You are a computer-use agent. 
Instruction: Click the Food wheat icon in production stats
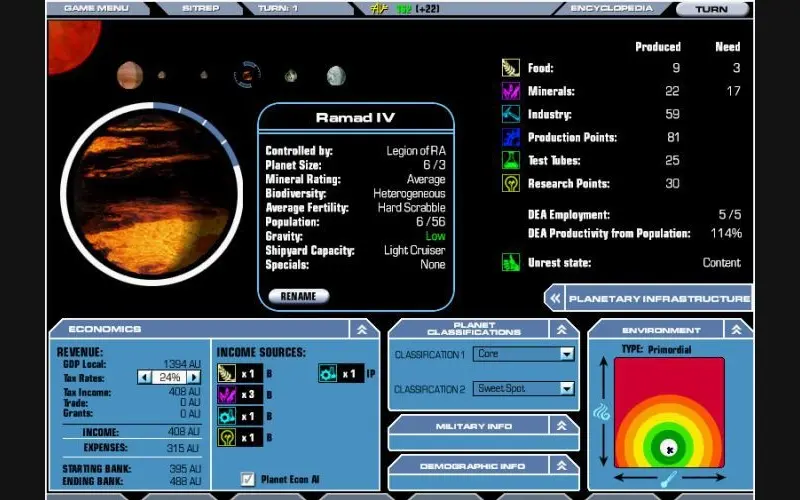[x=510, y=68]
